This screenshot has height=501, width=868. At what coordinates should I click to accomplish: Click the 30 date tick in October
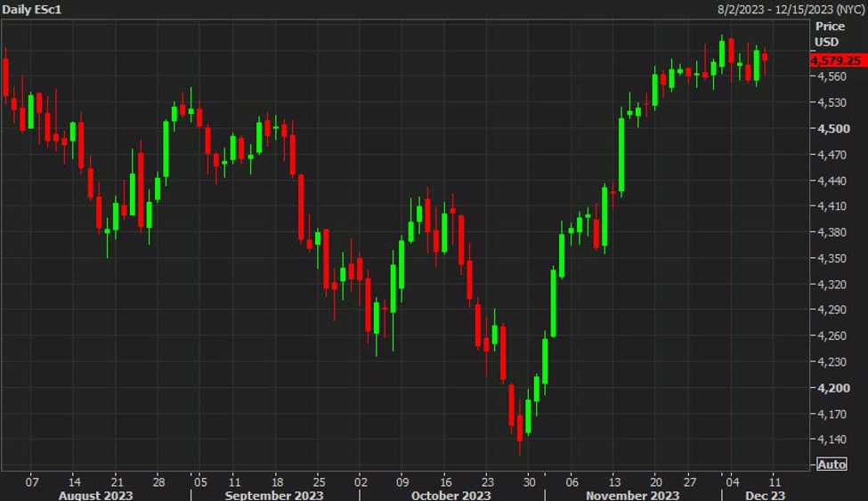pyautogui.click(x=529, y=481)
